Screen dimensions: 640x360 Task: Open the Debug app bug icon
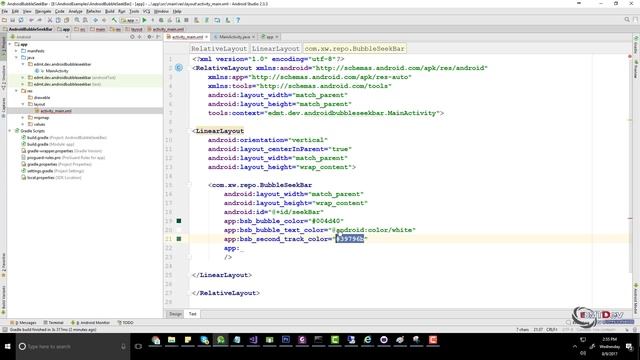point(161,20)
